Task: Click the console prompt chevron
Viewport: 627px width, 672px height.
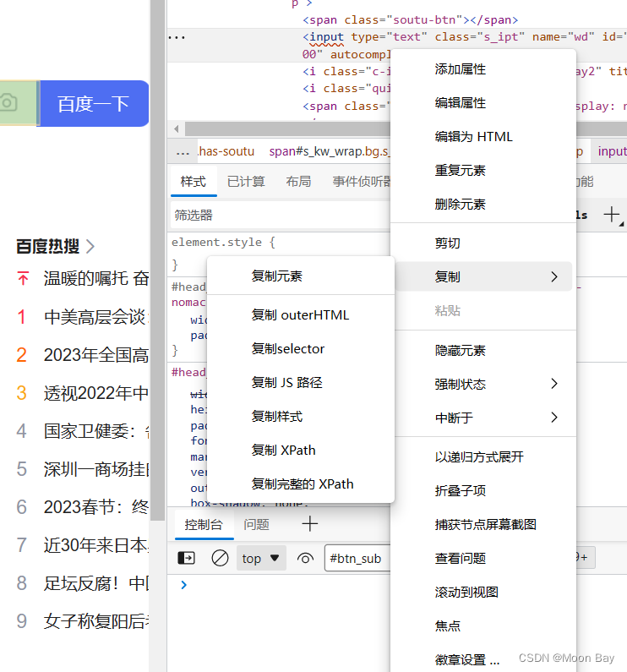Action: pos(184,585)
